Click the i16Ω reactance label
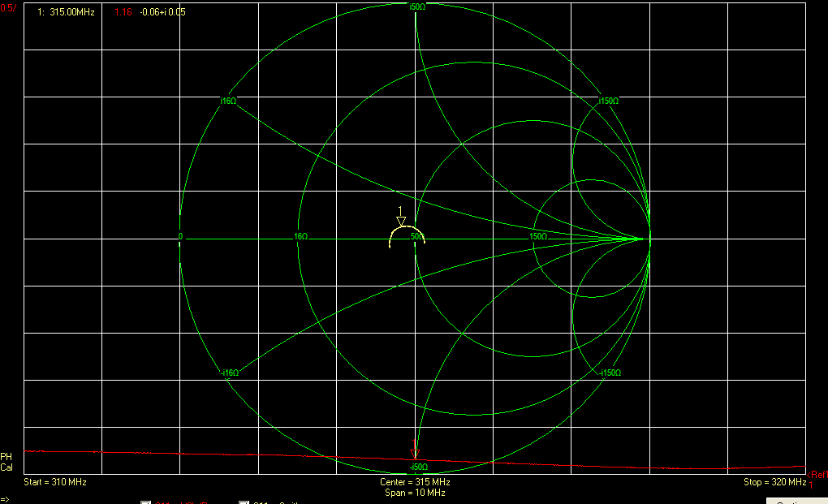The height and width of the screenshot is (504, 828). [x=228, y=101]
